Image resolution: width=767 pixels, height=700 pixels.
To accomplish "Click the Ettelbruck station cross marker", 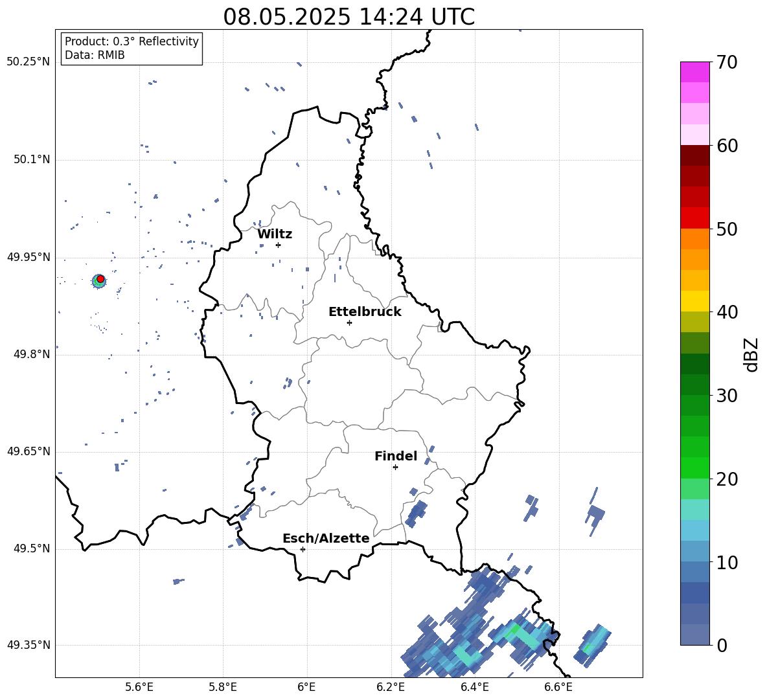I will point(349,322).
